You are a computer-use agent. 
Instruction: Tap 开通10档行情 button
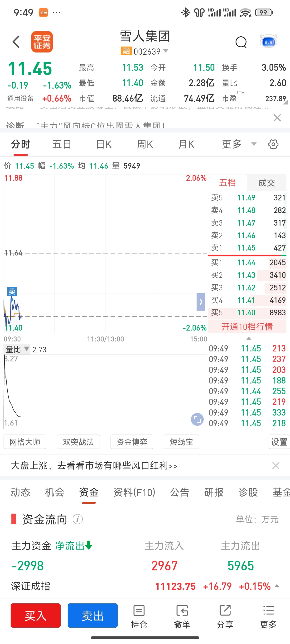[247, 327]
